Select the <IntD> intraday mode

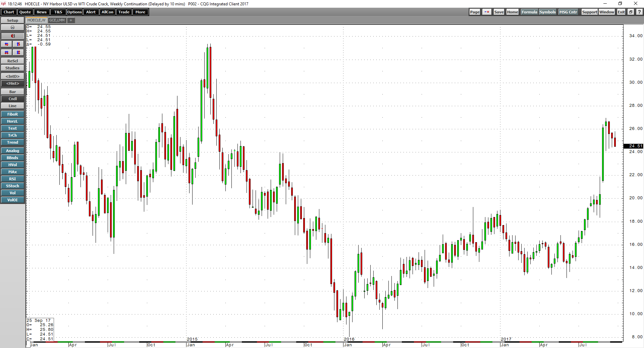pos(12,76)
